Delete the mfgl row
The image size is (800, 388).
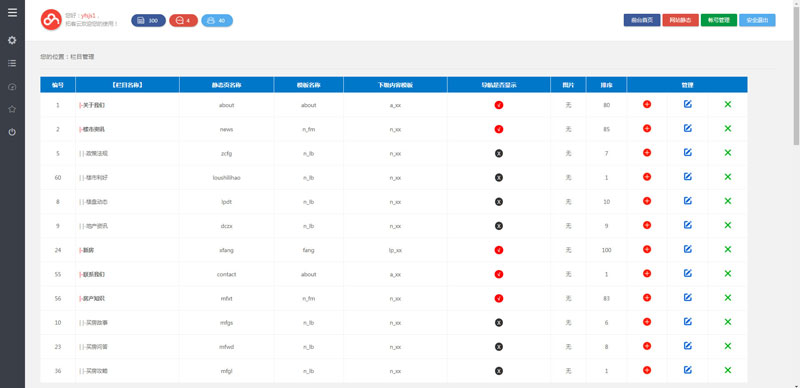[728, 370]
